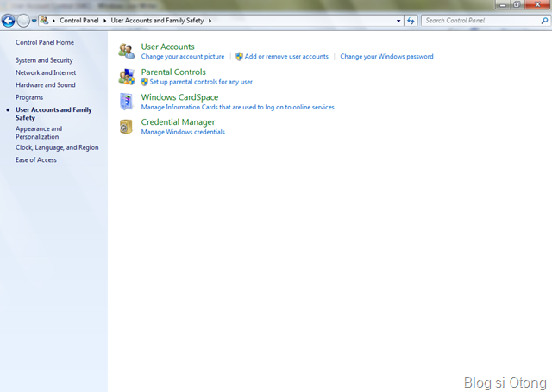Screen dimensions: 552x392
Task: Open Appearance and Personalization in sidebar
Action: pos(39,133)
